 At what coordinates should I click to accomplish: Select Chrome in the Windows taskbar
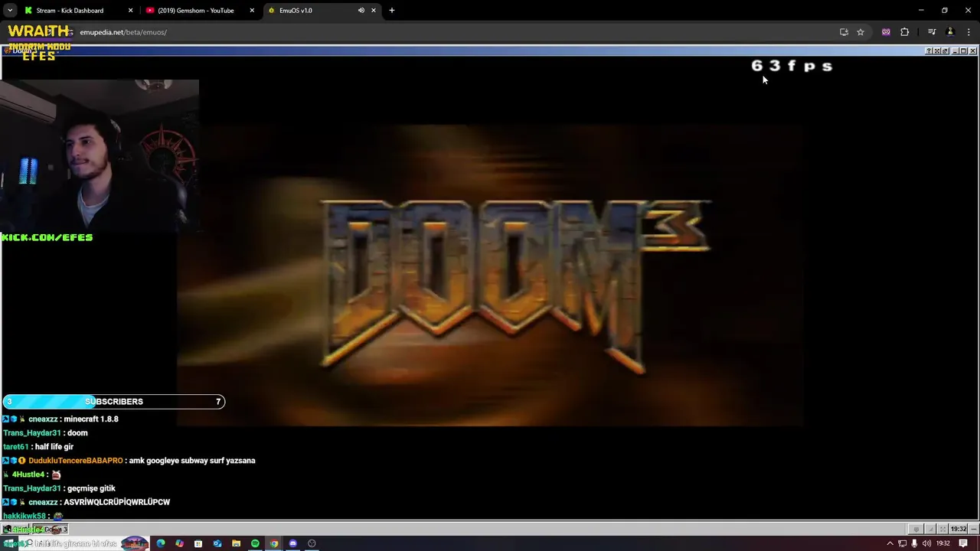(x=274, y=543)
